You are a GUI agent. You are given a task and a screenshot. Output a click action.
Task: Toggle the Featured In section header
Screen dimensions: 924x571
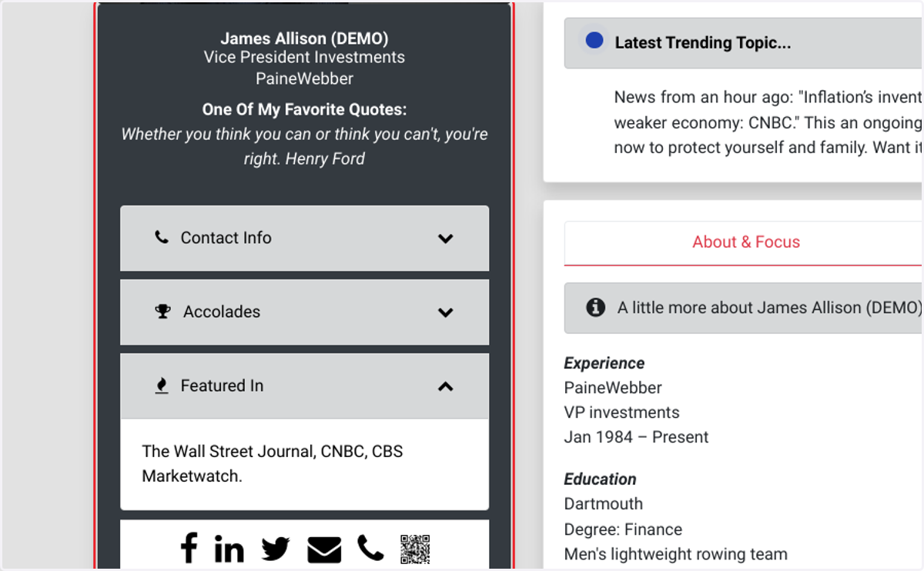click(x=304, y=386)
